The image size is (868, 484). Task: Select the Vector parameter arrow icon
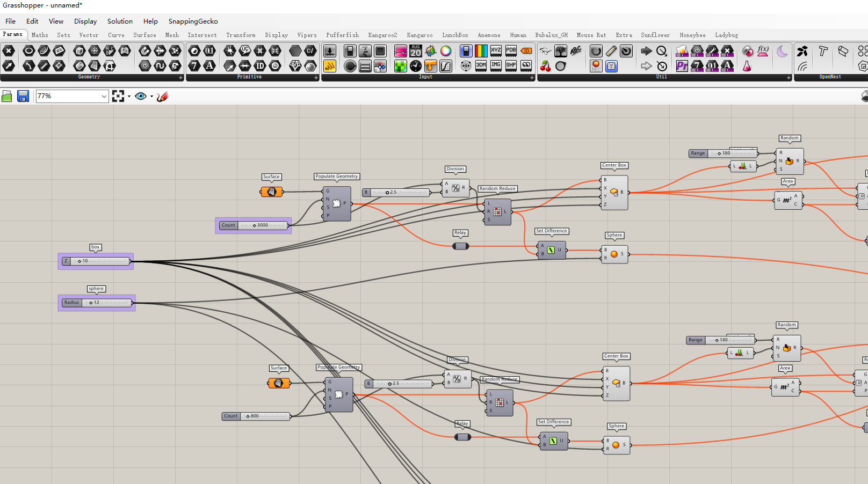tap(9, 66)
